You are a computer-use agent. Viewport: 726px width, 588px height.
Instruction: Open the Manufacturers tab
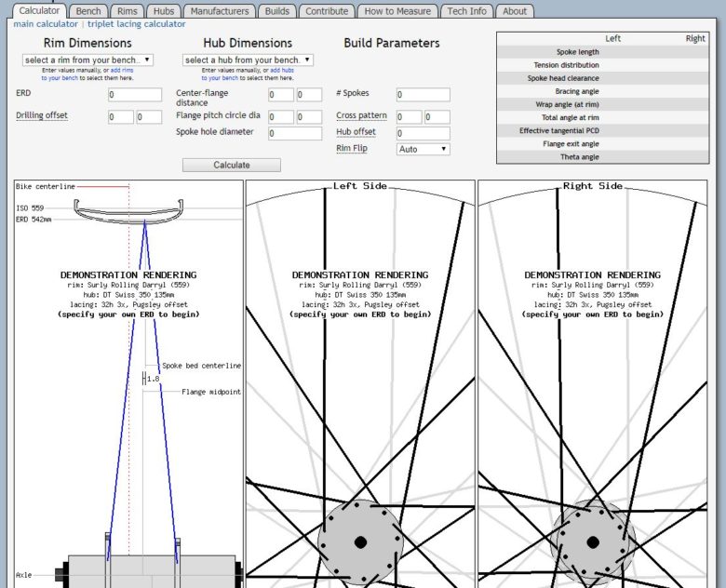pyautogui.click(x=220, y=11)
